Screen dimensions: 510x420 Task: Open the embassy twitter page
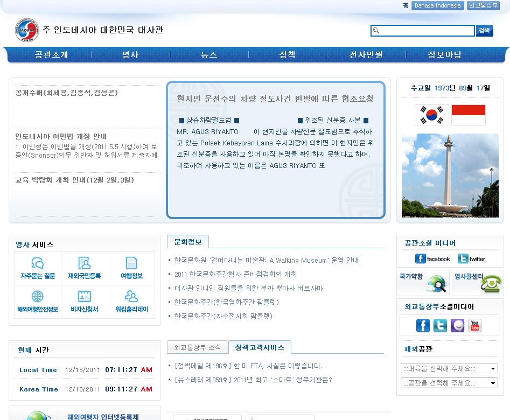[471, 259]
